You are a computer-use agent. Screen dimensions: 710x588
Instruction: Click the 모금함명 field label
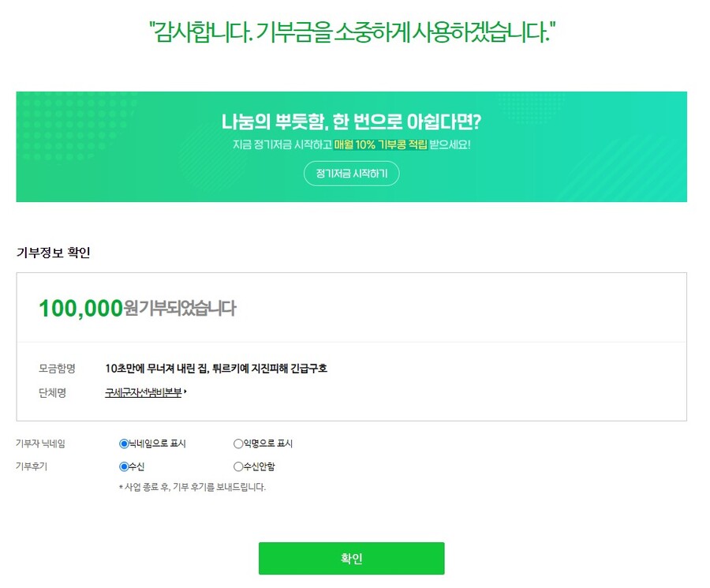click(56, 369)
